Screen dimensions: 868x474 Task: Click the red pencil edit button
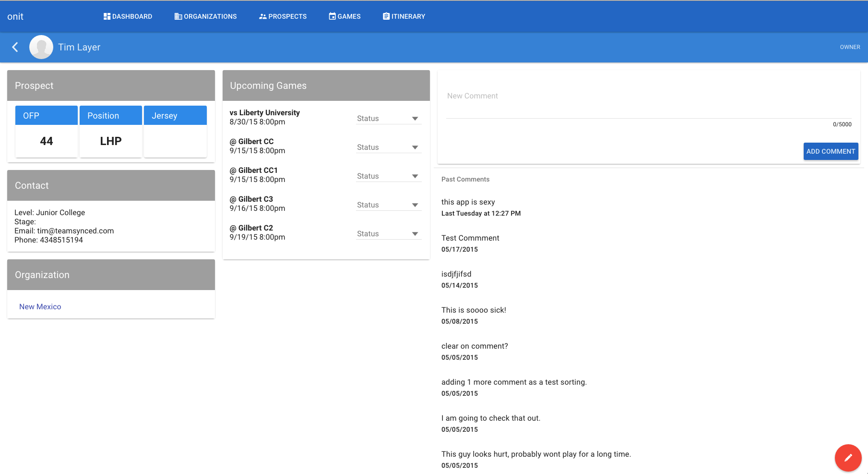point(848,458)
